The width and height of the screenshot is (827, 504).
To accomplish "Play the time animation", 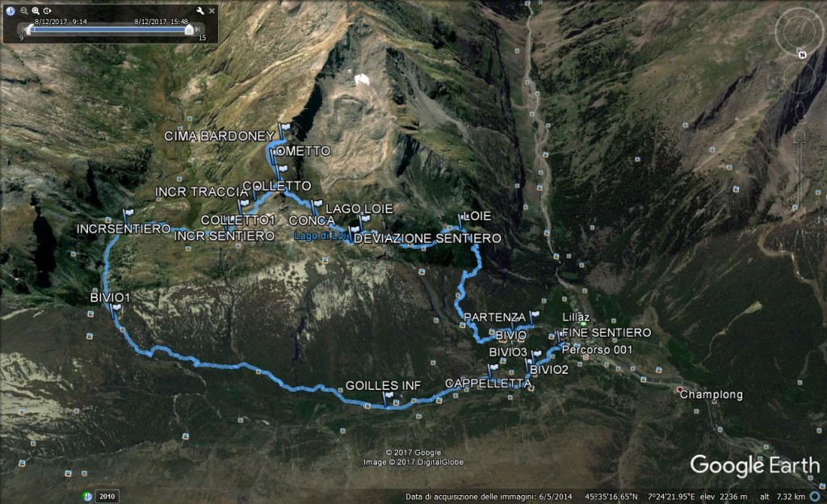I will [48, 10].
